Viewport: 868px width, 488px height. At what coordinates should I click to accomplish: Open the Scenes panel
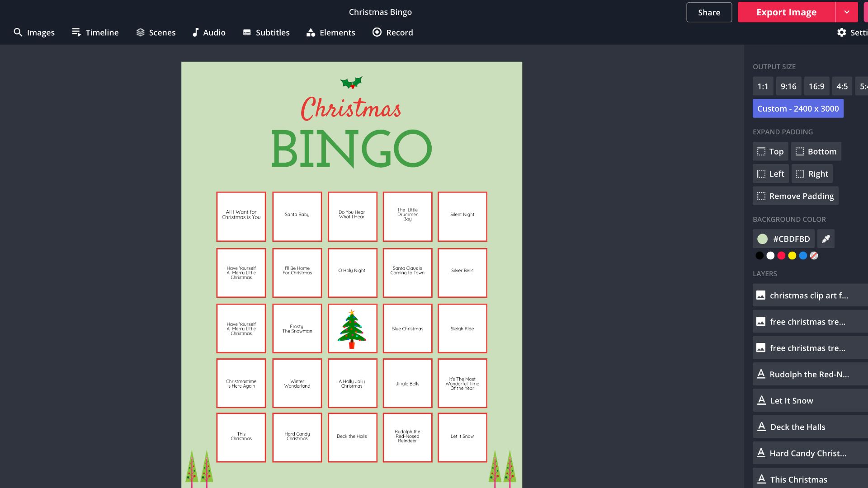click(156, 33)
